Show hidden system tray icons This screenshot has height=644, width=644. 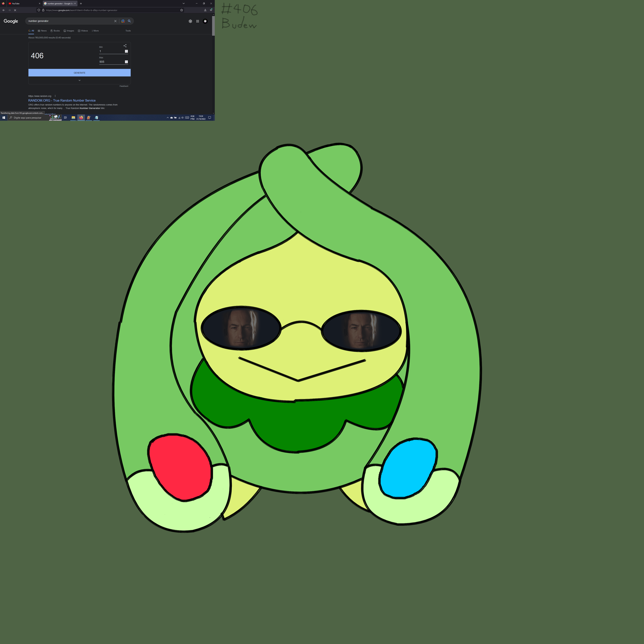[x=168, y=118]
